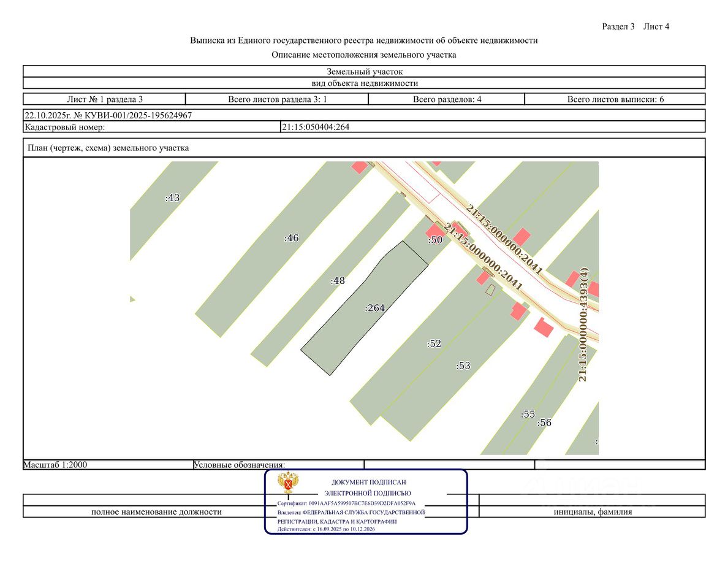Click parcel label ':43'

coord(172,197)
